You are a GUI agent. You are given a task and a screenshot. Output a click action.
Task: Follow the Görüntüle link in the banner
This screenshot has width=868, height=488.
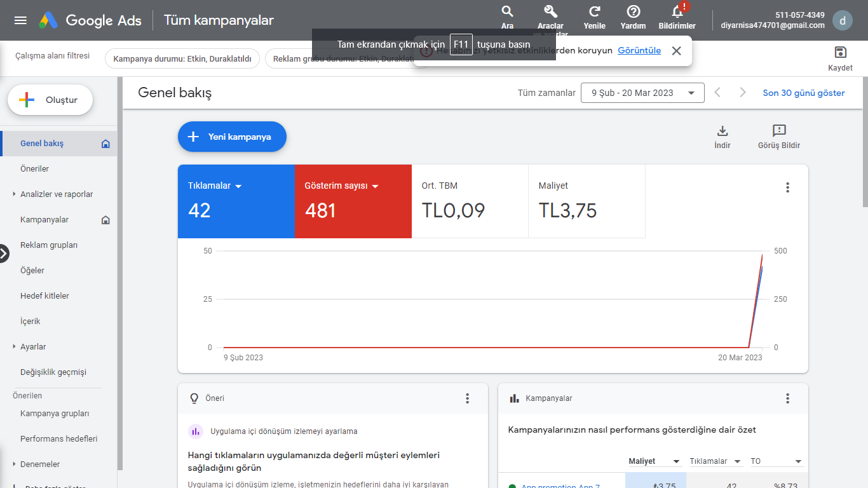[639, 51]
